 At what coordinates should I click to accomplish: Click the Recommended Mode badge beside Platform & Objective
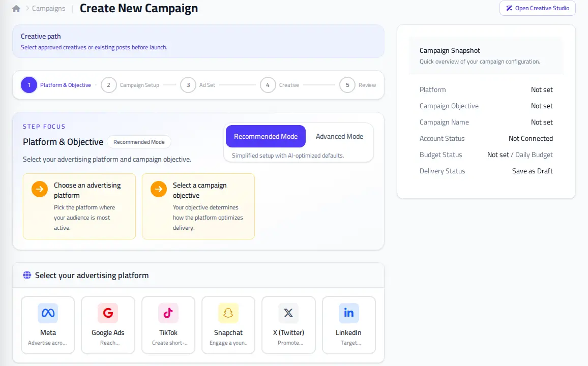coord(139,142)
